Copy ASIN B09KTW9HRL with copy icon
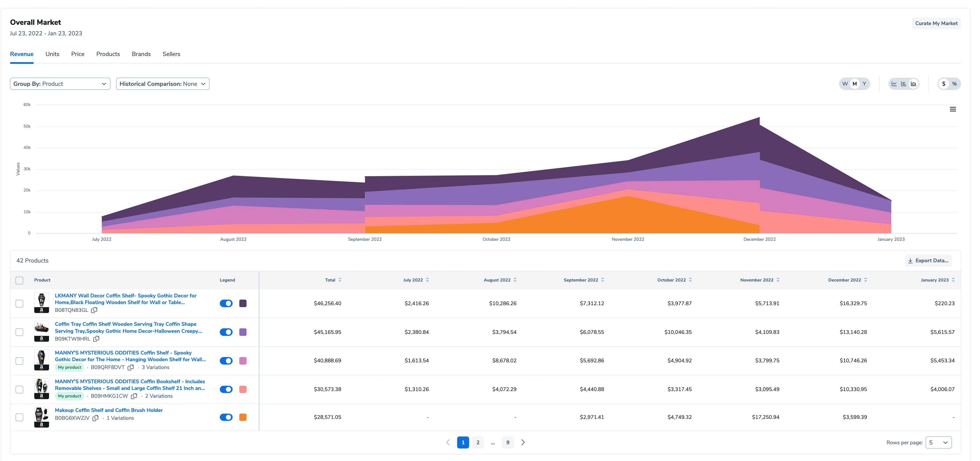The image size is (980, 461). pos(97,339)
